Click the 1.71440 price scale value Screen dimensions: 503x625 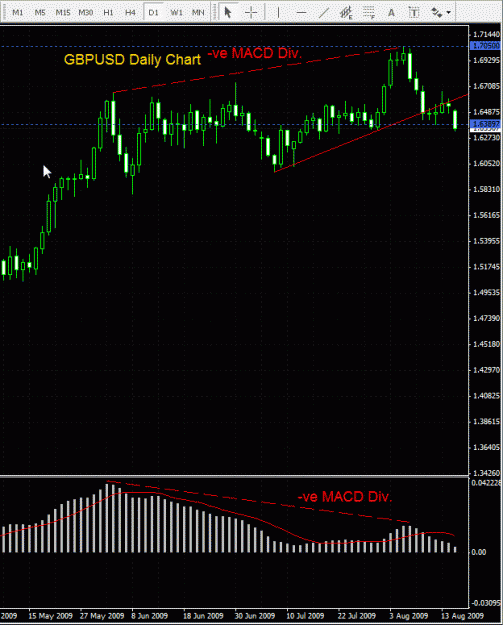[486, 34]
